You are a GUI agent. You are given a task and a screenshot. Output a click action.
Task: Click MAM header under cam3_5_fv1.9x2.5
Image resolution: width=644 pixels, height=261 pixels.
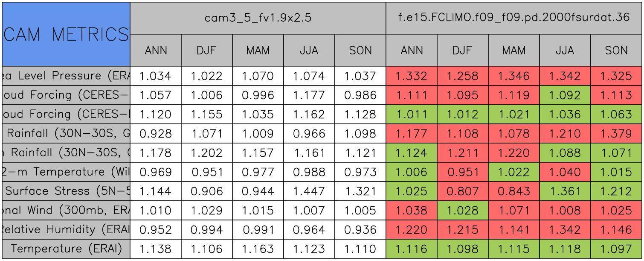click(258, 50)
